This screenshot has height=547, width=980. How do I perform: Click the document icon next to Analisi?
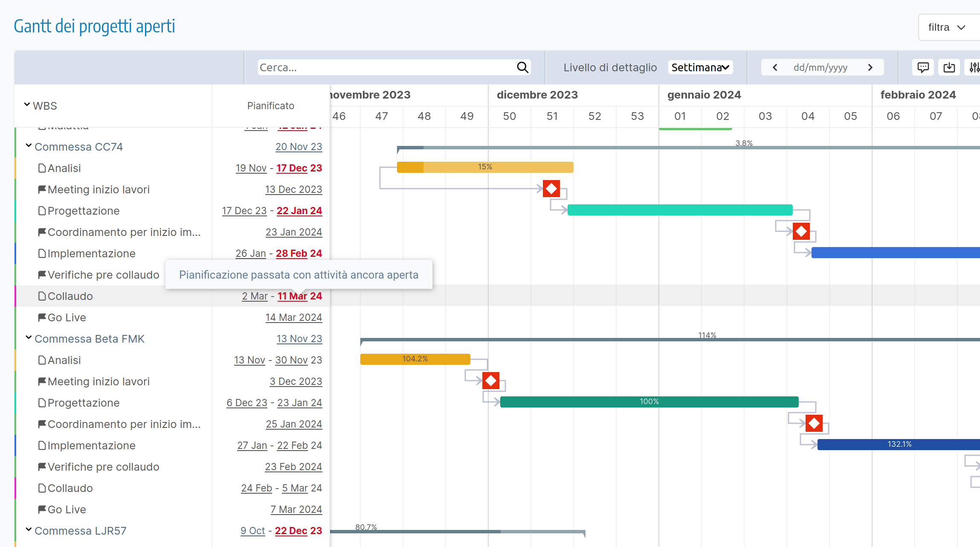point(42,168)
